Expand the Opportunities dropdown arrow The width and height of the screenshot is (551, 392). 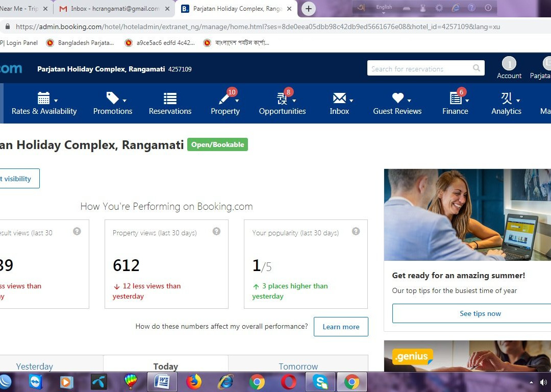coord(294,101)
